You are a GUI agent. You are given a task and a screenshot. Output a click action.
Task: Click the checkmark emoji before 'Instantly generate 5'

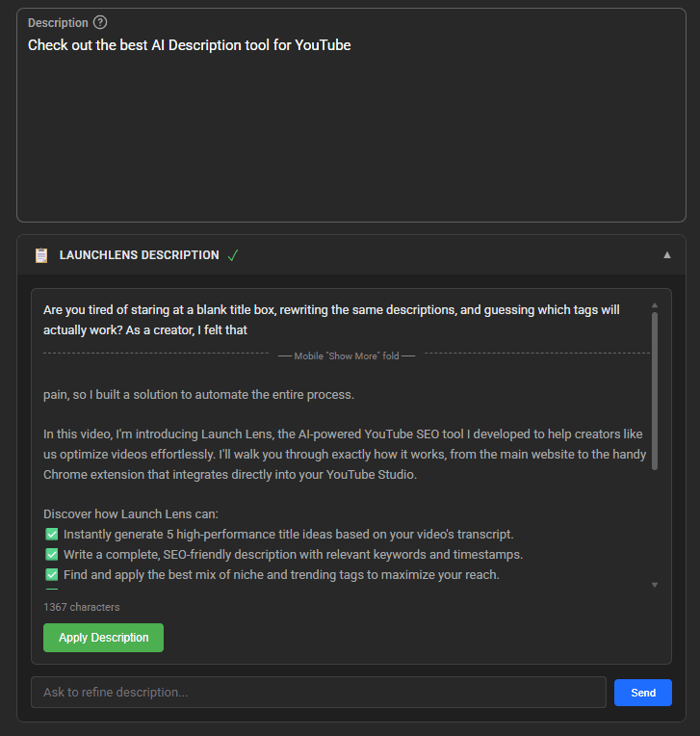coord(52,534)
